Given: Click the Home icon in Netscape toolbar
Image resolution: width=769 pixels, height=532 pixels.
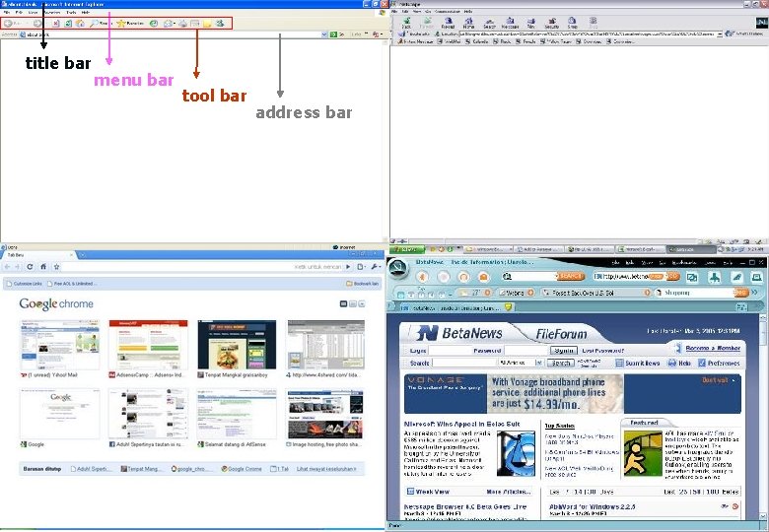Looking at the screenshot, I should point(469,23).
